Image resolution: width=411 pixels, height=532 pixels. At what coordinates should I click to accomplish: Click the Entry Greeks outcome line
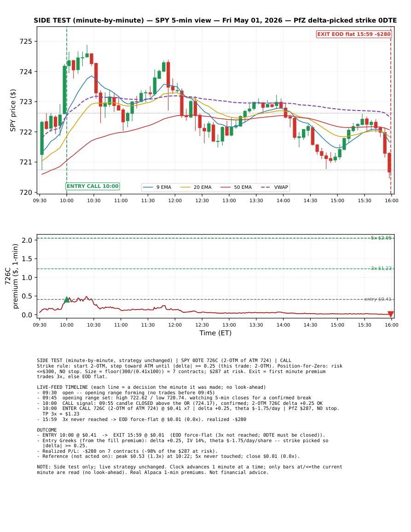tap(182, 443)
